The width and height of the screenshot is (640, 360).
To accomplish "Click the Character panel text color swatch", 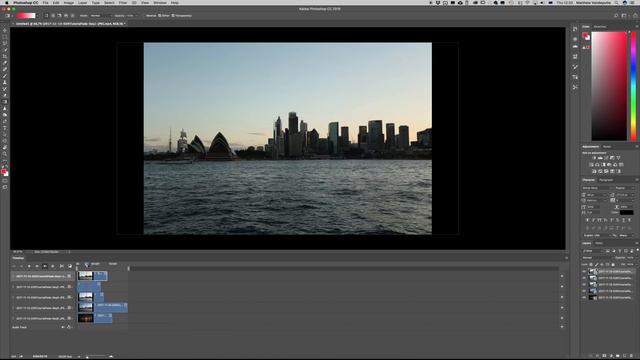I will pos(627,213).
